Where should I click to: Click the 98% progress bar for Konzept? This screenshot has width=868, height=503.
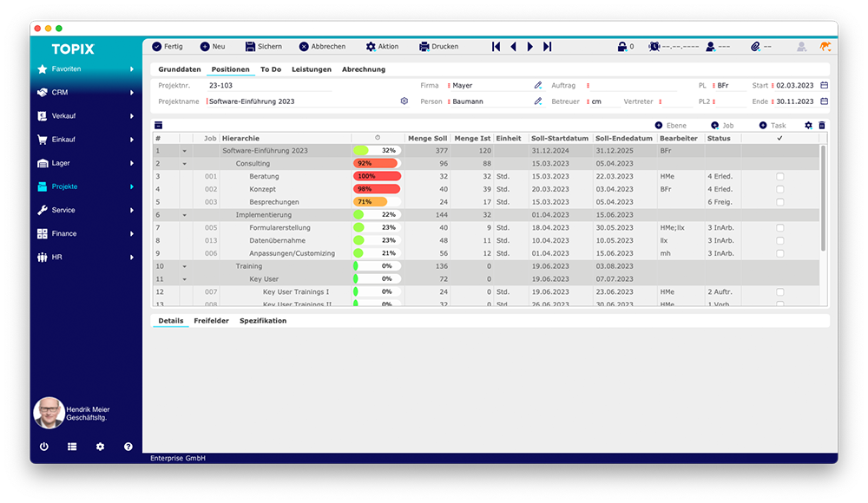377,189
